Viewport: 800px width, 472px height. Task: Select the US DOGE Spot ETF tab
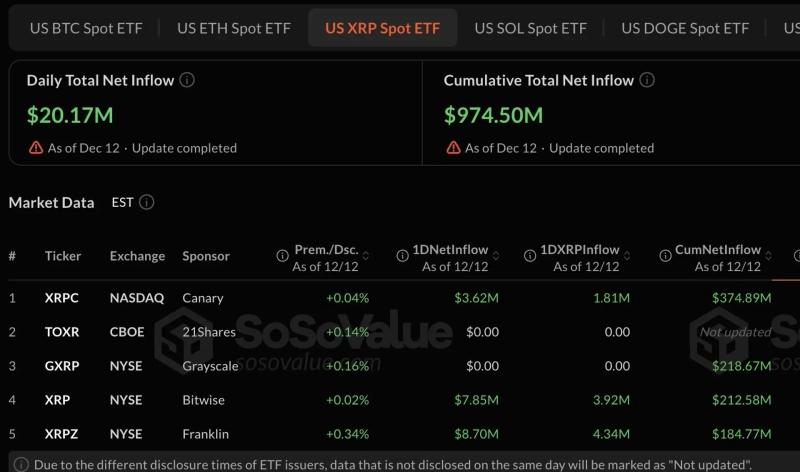[x=685, y=28]
